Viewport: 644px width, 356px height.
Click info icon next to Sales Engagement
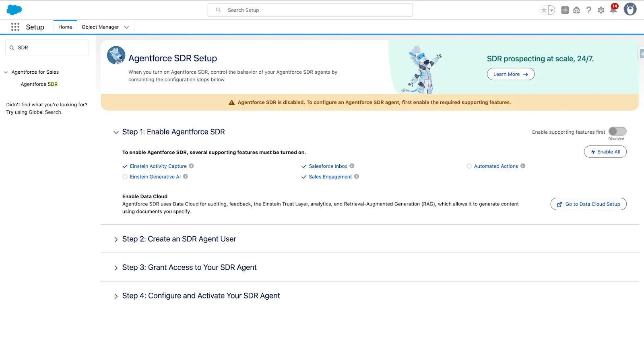356,176
